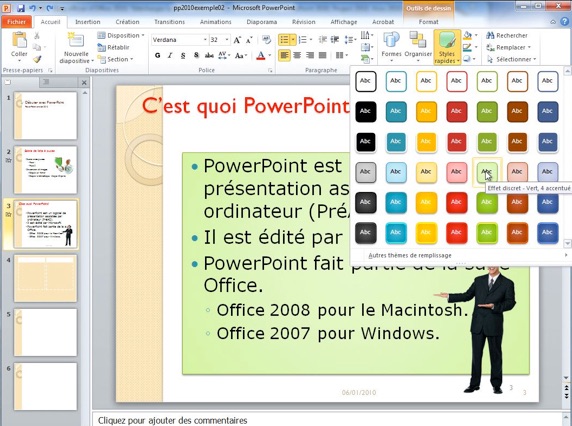Toggle bold with the G button
Image resolution: width=572 pixels, height=426 pixels.
157,55
